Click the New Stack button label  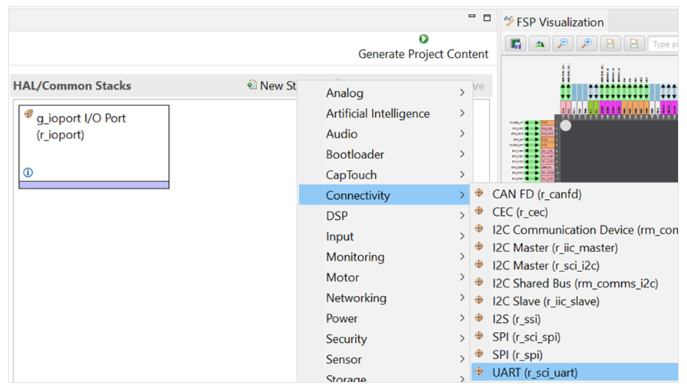click(278, 85)
